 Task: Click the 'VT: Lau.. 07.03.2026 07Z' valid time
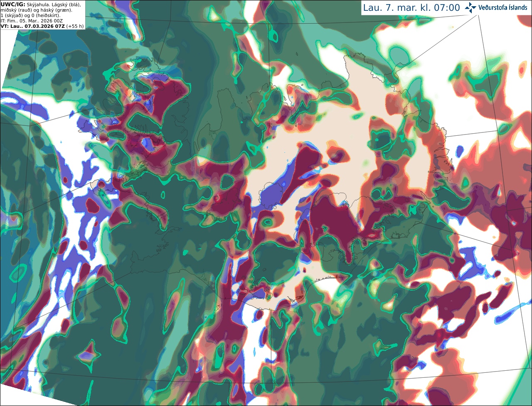pos(32,26)
